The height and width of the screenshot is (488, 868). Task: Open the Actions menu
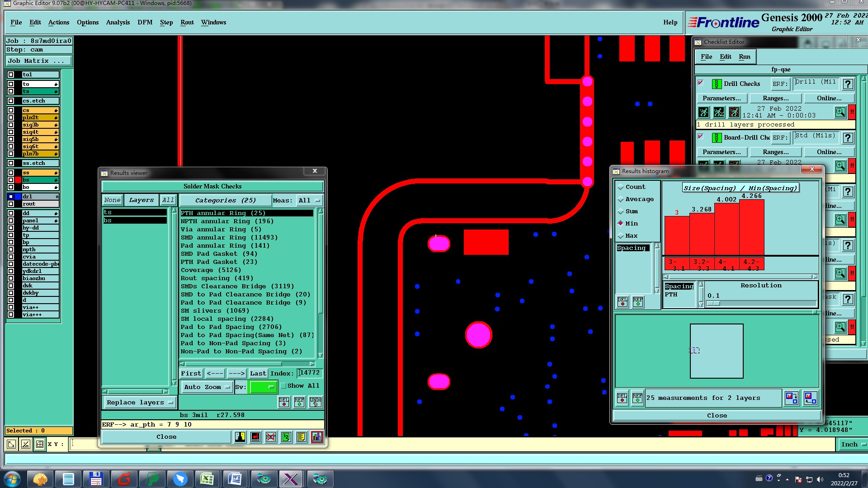click(59, 23)
